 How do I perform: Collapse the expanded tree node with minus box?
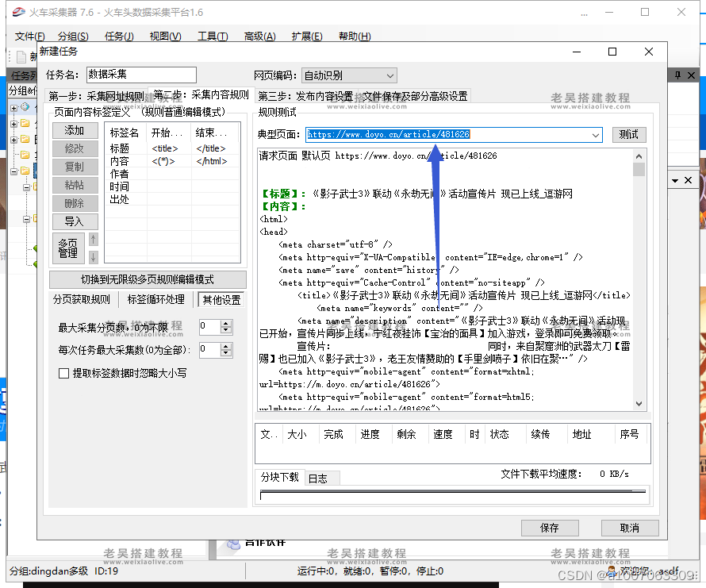(14, 170)
